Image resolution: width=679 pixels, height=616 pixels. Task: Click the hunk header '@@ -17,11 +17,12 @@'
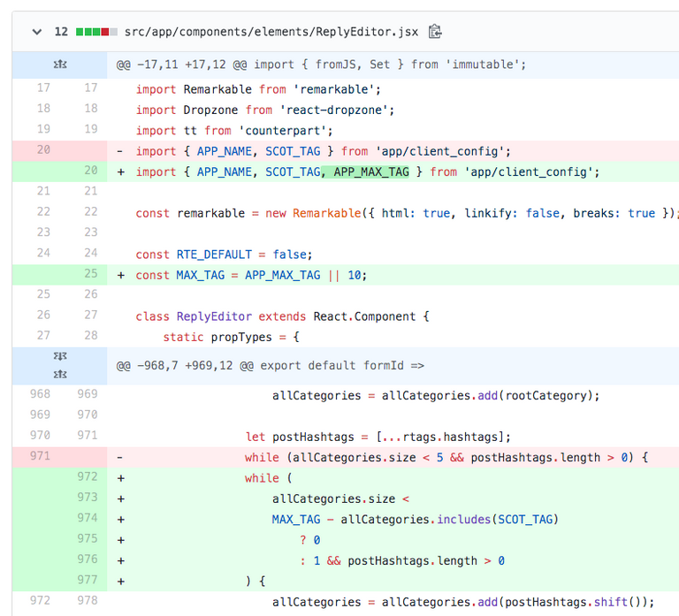[x=181, y=65]
